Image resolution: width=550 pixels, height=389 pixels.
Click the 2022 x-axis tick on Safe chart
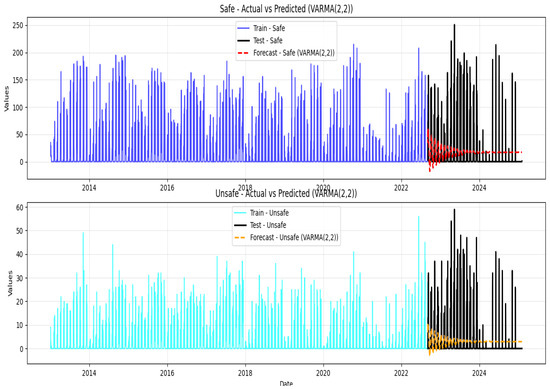pos(401,188)
